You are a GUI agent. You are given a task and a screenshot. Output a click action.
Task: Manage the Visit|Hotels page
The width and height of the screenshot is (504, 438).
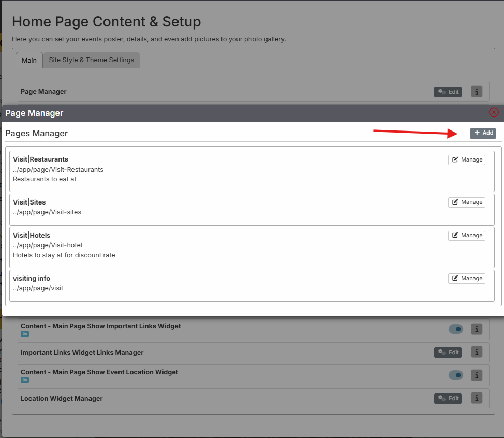coord(467,236)
